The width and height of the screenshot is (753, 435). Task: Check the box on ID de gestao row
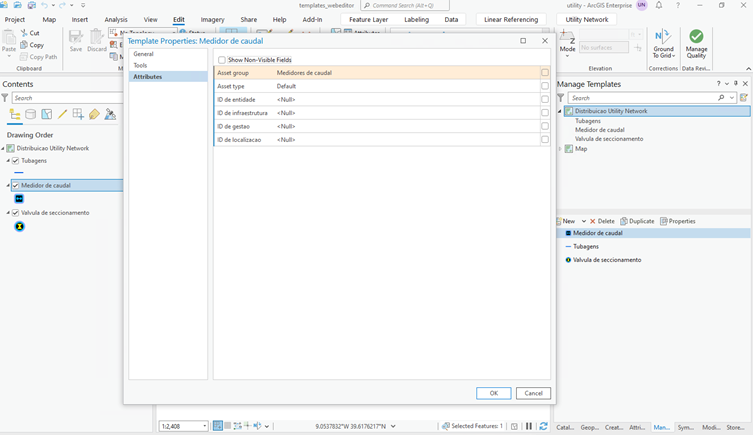click(x=545, y=126)
